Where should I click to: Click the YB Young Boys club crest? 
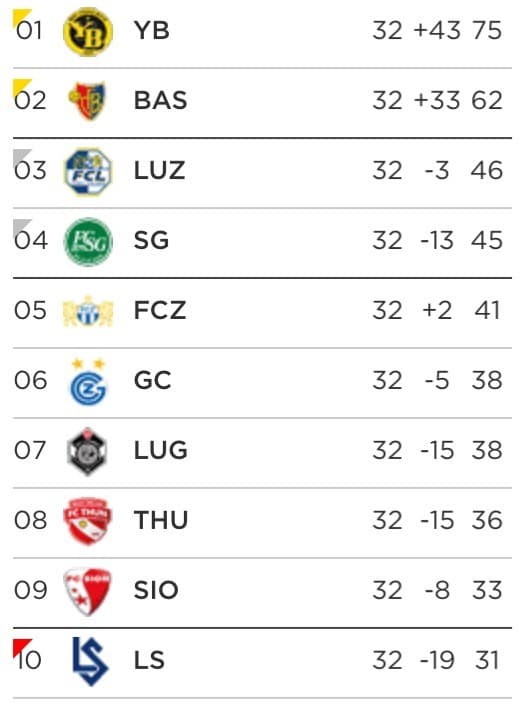(x=88, y=31)
